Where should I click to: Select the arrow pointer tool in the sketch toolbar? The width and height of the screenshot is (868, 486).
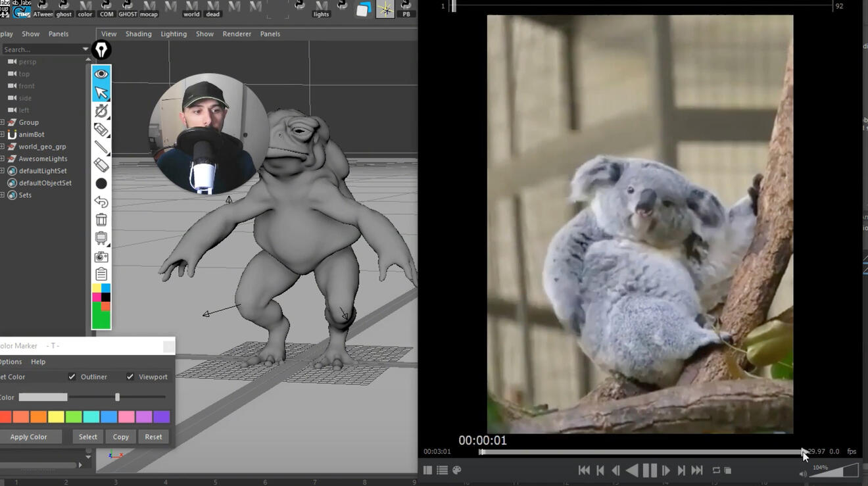[x=101, y=93]
